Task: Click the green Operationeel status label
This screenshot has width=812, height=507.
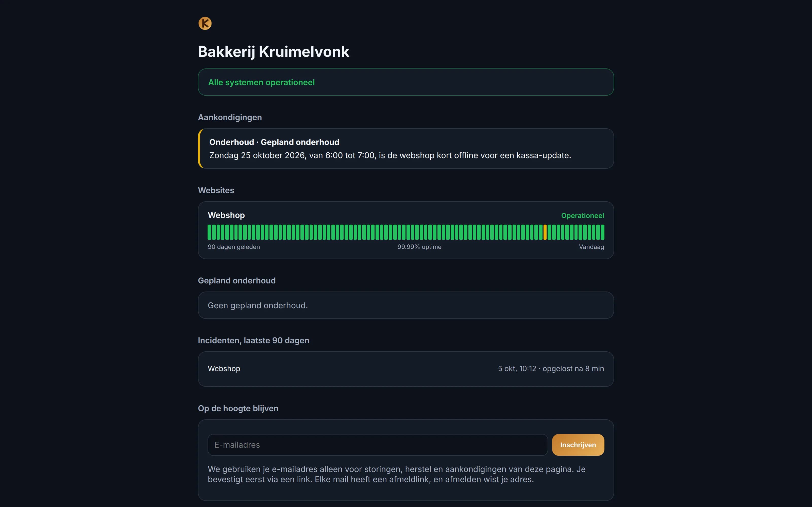Action: 583,216
